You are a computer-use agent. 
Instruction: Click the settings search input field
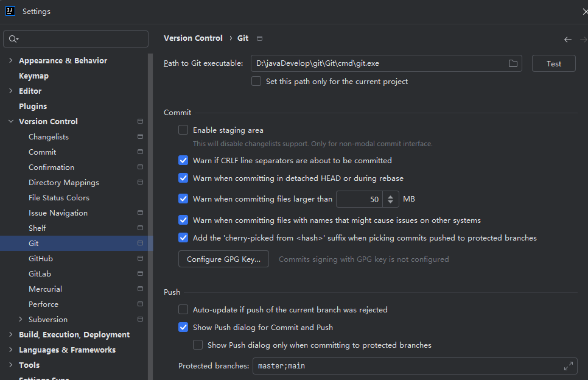[x=75, y=39]
